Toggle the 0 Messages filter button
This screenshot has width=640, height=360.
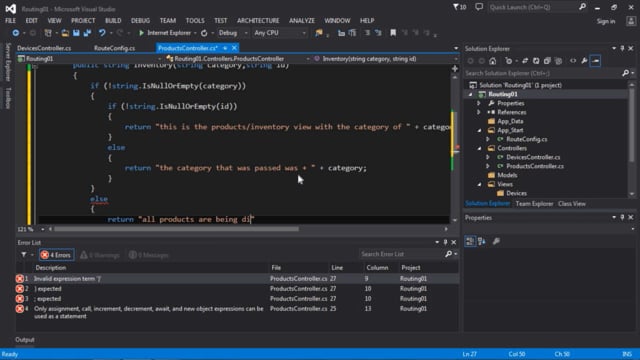pos(149,255)
